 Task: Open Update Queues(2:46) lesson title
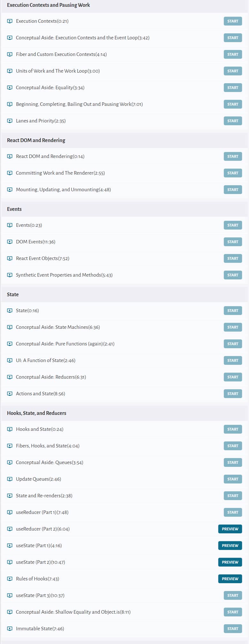tap(38, 479)
